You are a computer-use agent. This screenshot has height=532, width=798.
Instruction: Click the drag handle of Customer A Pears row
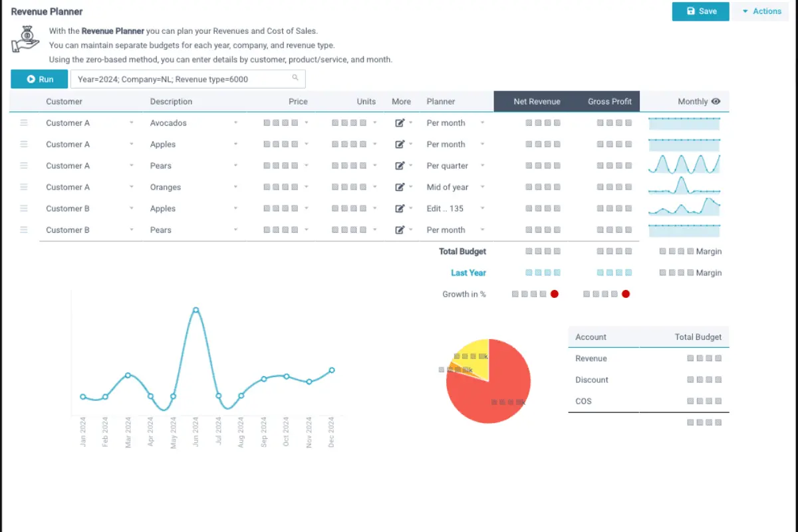point(24,166)
